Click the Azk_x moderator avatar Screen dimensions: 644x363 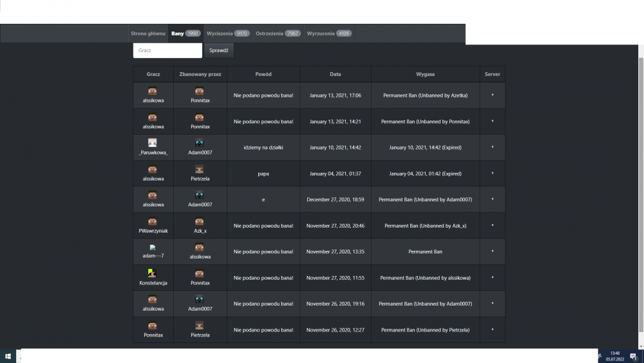click(x=200, y=221)
